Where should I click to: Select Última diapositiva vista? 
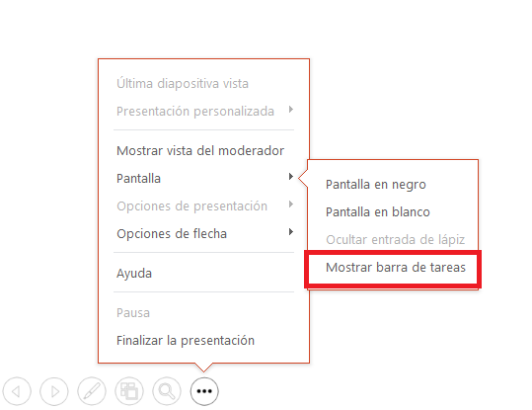point(183,83)
